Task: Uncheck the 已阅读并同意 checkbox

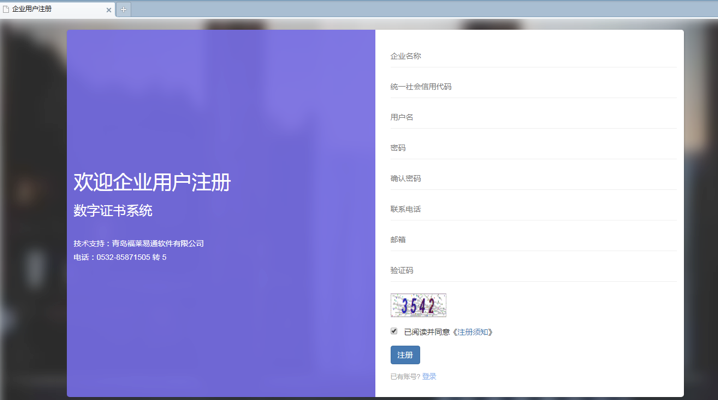Action: click(394, 331)
